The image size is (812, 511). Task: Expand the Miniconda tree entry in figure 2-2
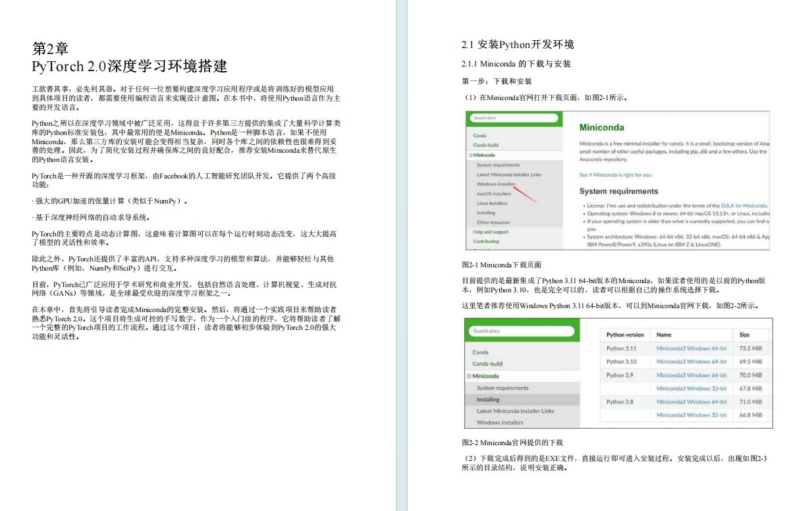tap(468, 376)
